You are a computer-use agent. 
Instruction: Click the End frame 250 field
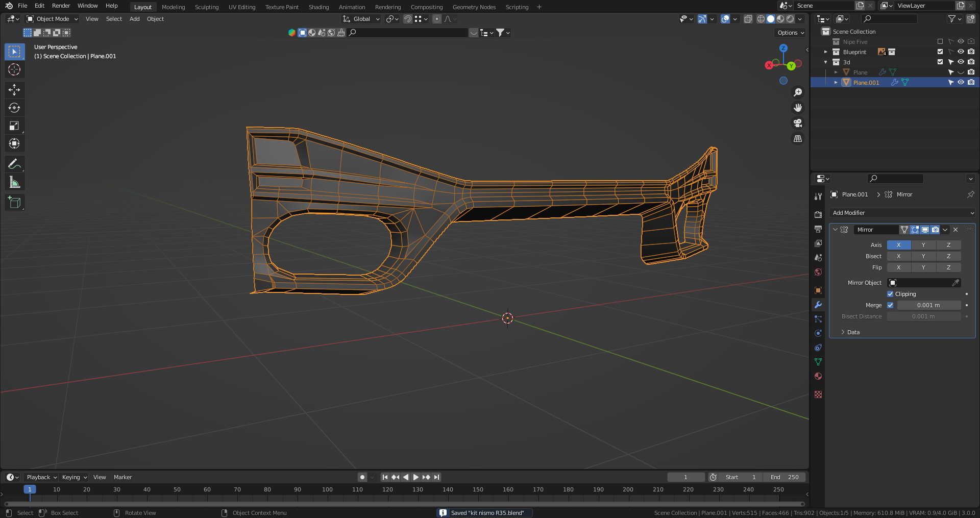pyautogui.click(x=785, y=477)
